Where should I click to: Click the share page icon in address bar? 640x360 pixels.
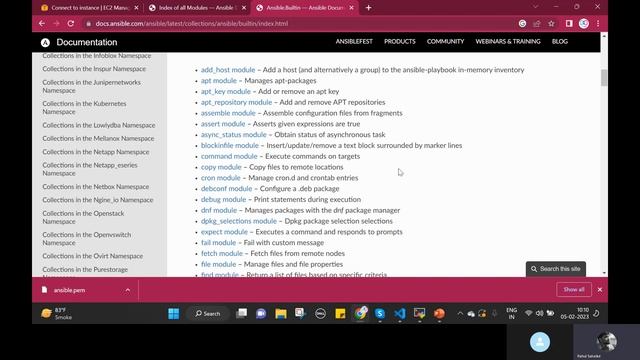tap(537, 24)
